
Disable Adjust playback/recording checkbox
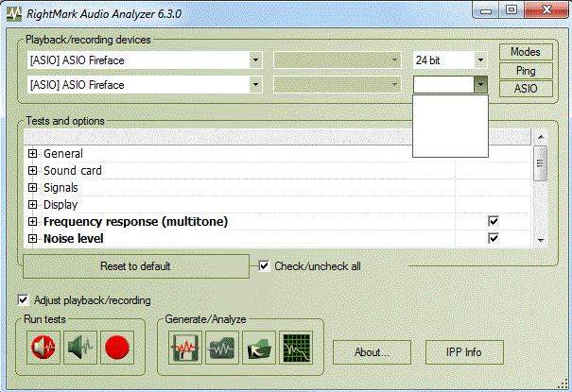[x=23, y=299]
